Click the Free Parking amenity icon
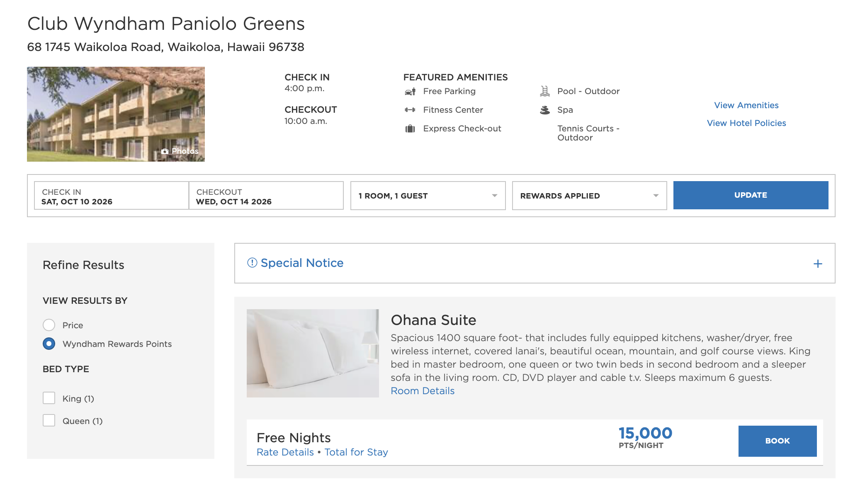Viewport: 865px width, 504px height. point(410,92)
